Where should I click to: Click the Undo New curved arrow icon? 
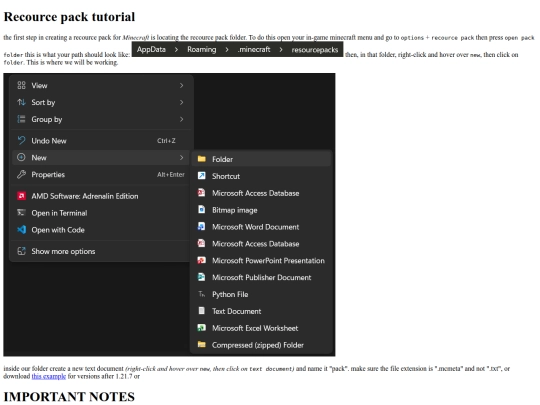tap(21, 141)
